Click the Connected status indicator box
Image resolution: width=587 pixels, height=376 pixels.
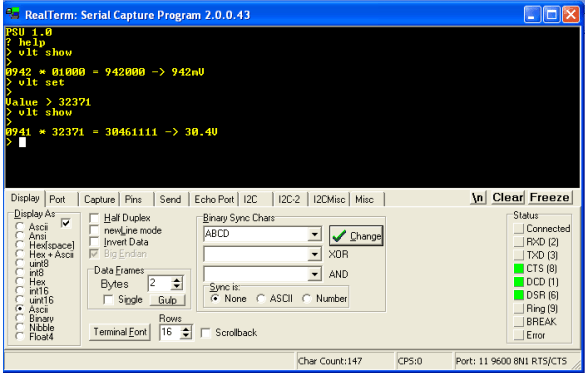518,228
